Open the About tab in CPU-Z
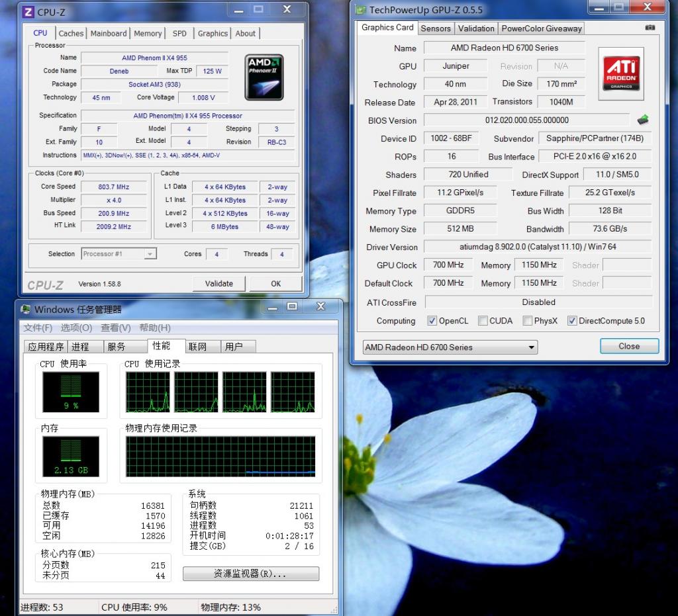Image resolution: width=678 pixels, height=616 pixels. coord(245,33)
